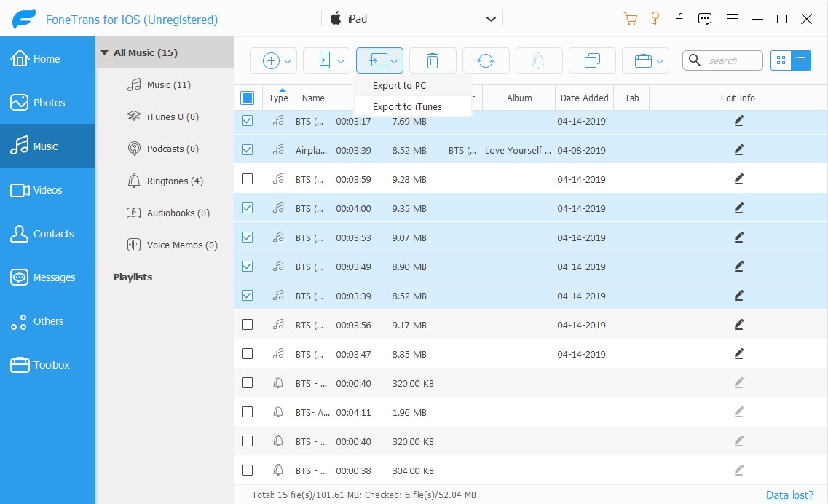Uncheck the 9.35 MB song checkbox

[x=247, y=208]
